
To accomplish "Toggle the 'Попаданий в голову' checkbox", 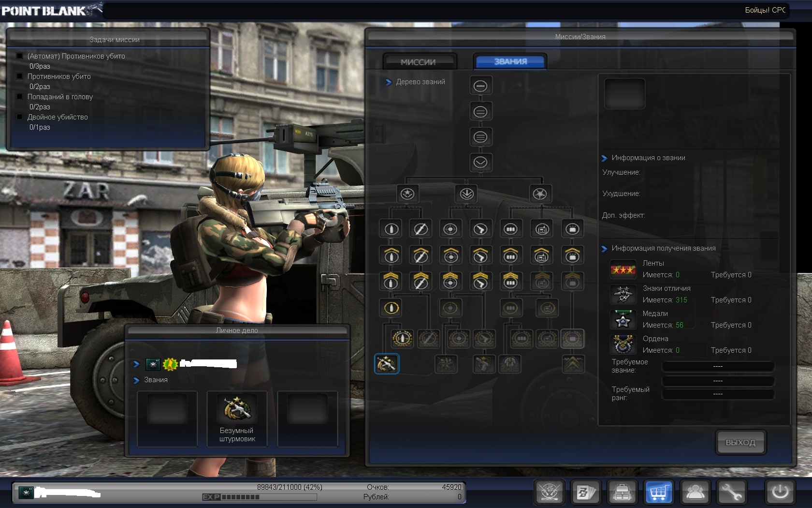I will pos(20,96).
